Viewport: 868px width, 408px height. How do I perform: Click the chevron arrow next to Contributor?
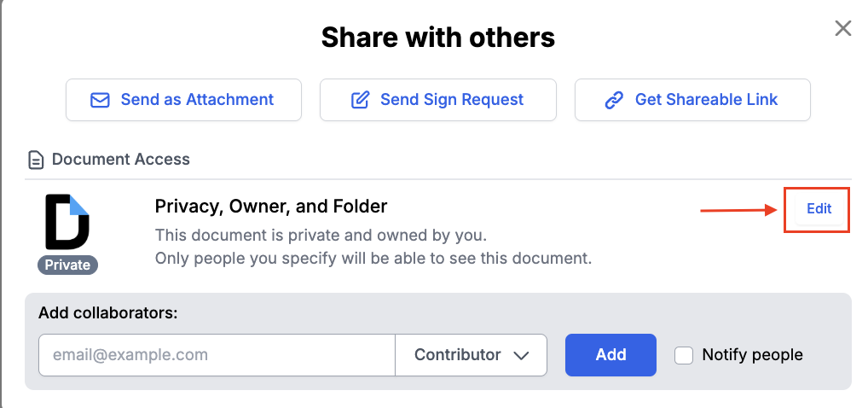click(x=522, y=356)
